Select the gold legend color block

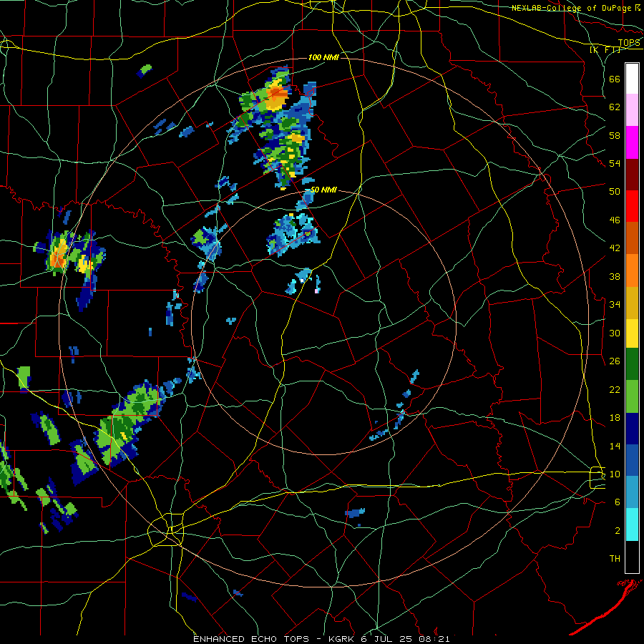tap(632, 303)
